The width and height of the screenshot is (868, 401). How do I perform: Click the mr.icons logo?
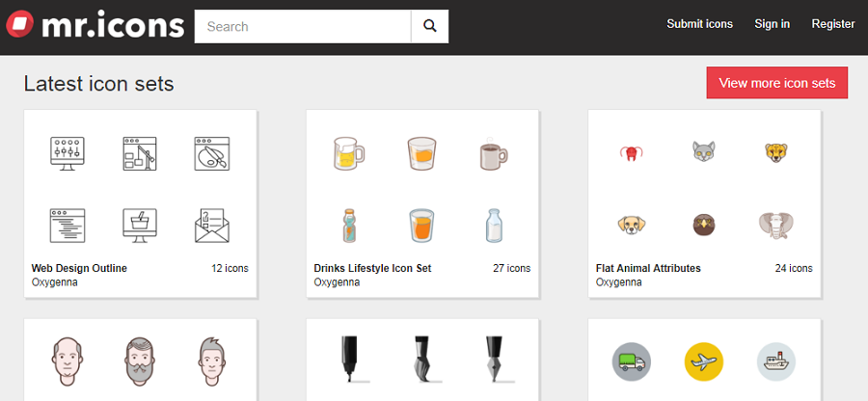[95, 26]
